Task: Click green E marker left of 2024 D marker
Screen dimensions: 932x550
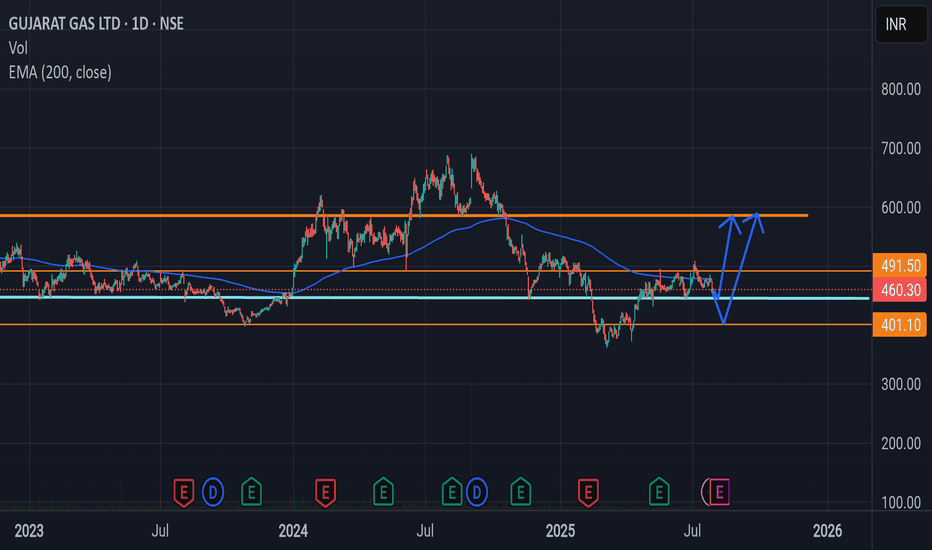Action: pos(452,492)
